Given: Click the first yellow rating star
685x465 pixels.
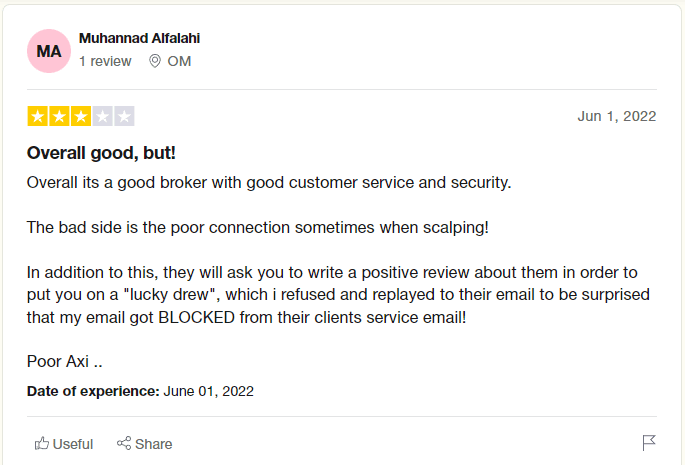Looking at the screenshot, I should tap(38, 116).
